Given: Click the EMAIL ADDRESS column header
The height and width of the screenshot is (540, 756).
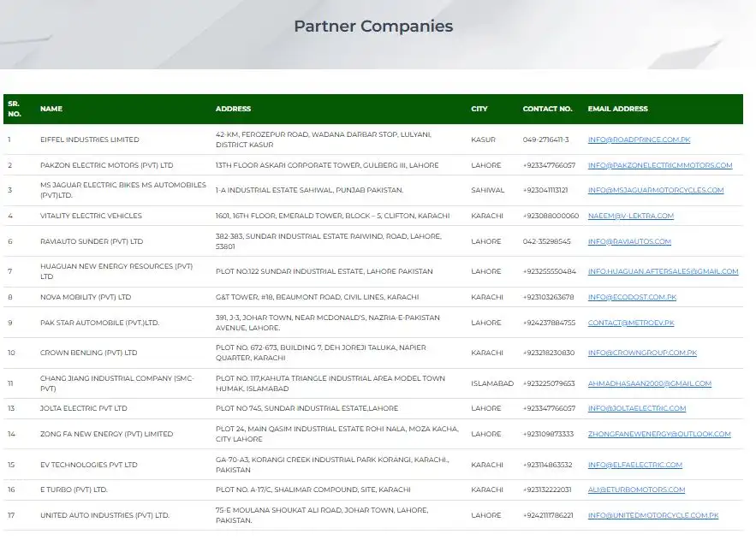Looking at the screenshot, I should 617,109.
